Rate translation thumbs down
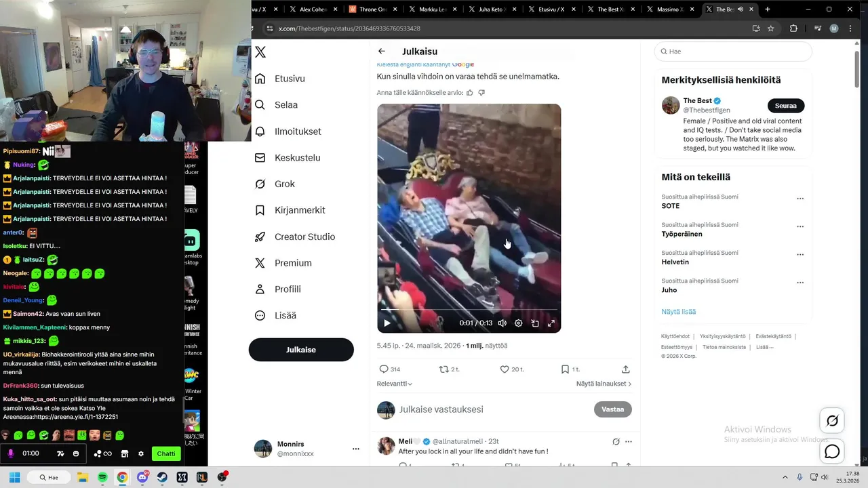The height and width of the screenshot is (488, 868). (x=481, y=92)
